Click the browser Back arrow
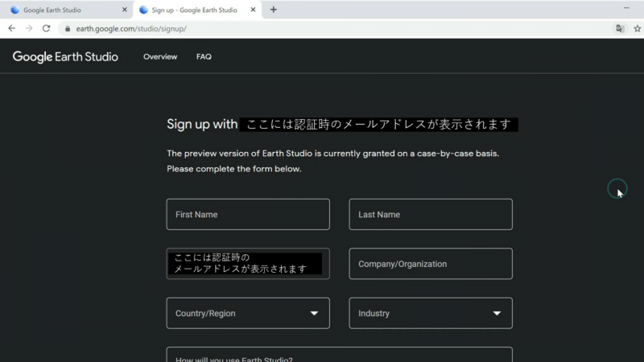Screen dimensions: 644x362 [11, 28]
